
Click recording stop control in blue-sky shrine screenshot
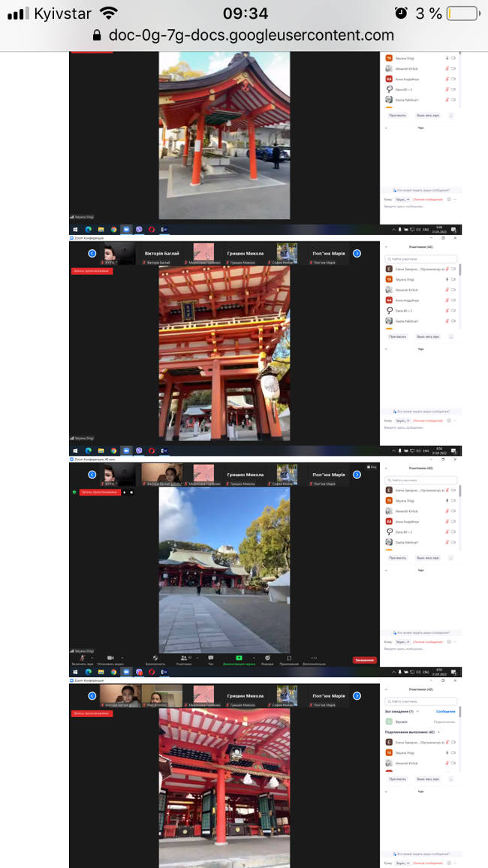pos(131,492)
